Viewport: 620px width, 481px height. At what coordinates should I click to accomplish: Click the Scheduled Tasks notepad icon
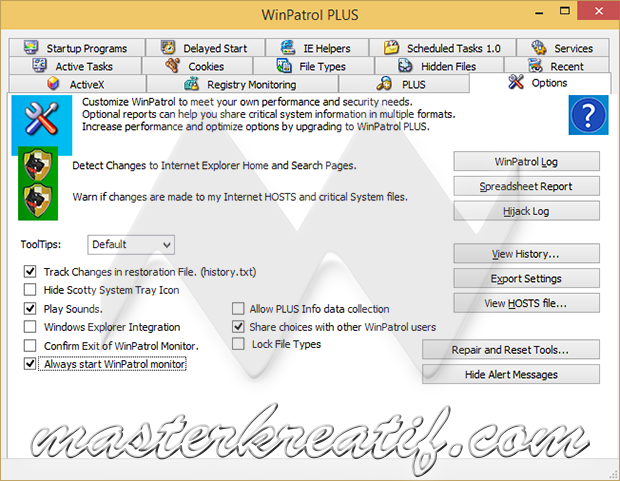point(391,47)
